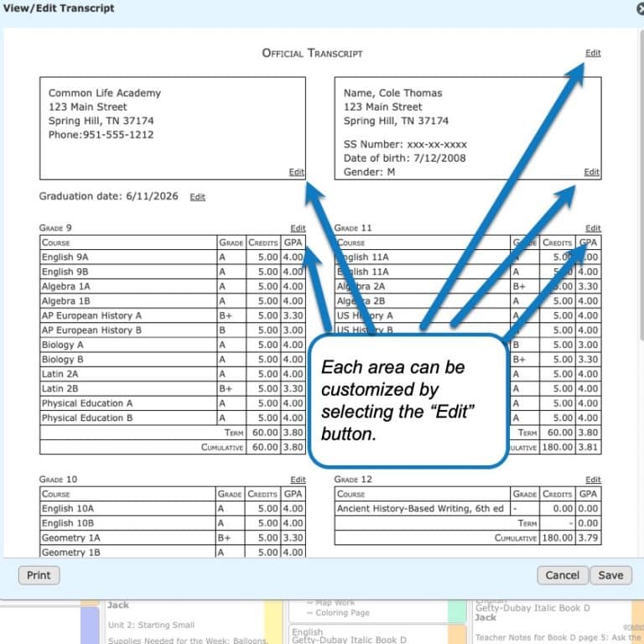Select the English 9A course row
This screenshot has width=644, height=644.
173,257
